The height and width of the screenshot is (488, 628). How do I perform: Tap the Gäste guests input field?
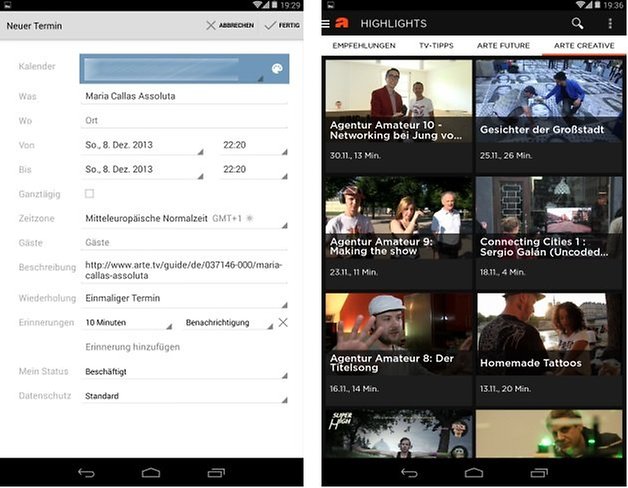[184, 243]
